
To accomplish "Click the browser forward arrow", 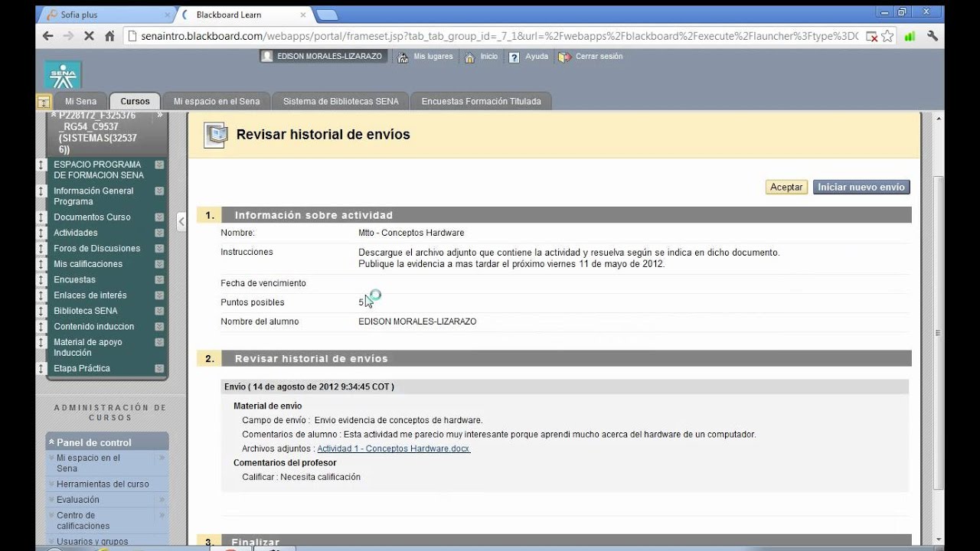I will click(69, 36).
